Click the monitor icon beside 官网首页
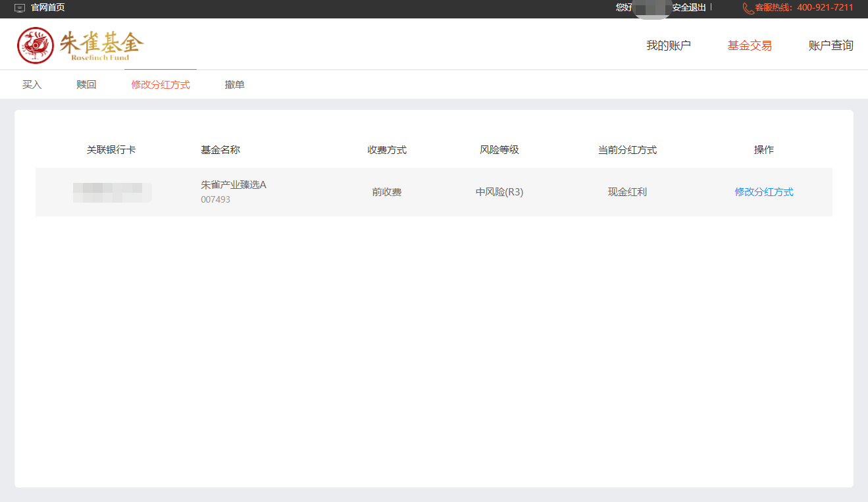 tap(20, 8)
